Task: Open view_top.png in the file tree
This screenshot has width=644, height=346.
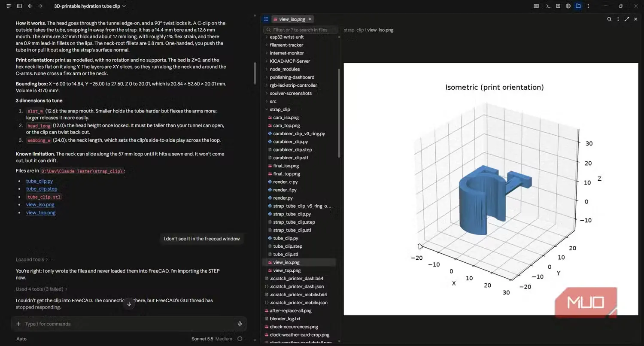Action: 287,270
